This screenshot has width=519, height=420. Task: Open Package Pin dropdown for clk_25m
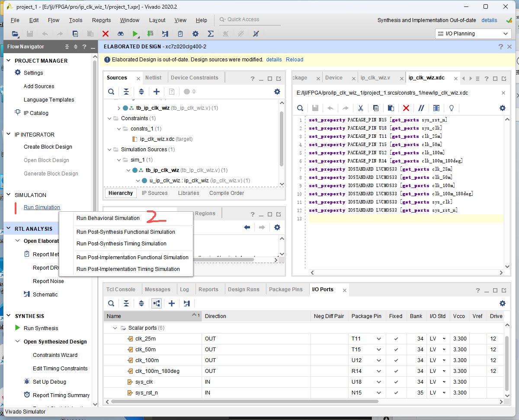tap(379, 339)
